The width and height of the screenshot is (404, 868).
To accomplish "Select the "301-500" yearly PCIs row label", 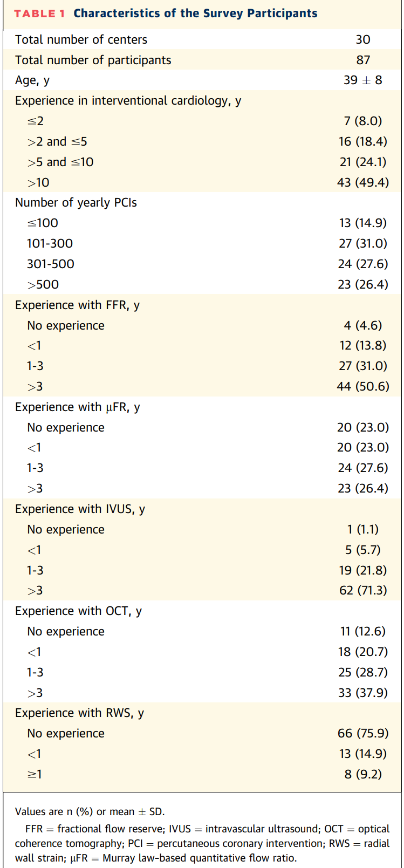I will pos(51,264).
